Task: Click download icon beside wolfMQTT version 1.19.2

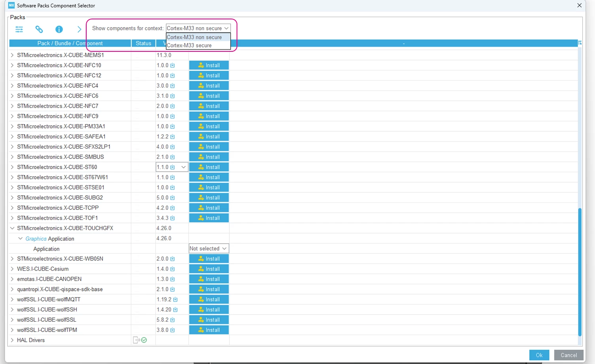Action: [175, 300]
